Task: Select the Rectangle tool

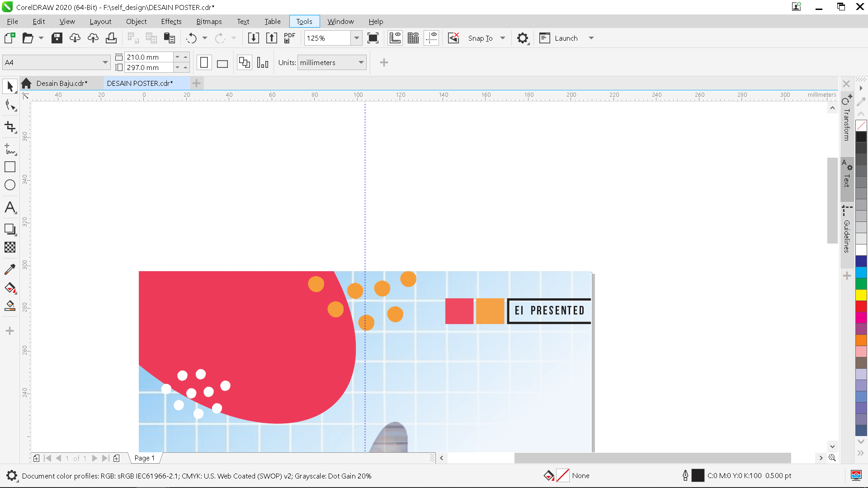Action: [9, 167]
